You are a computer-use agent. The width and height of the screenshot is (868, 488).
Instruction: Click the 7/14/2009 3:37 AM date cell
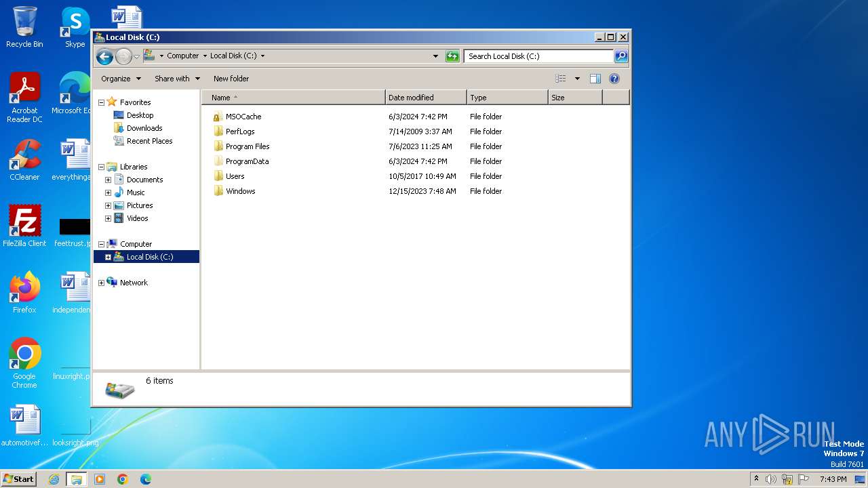(420, 131)
